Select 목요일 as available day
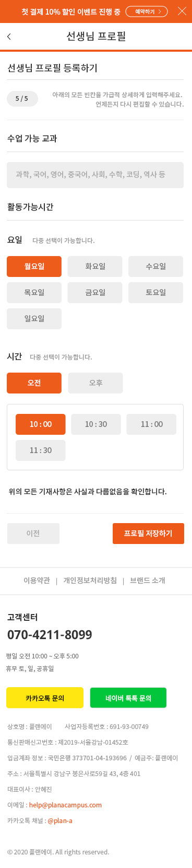Image resolution: width=192 pixels, height=868 pixels. [x=34, y=293]
